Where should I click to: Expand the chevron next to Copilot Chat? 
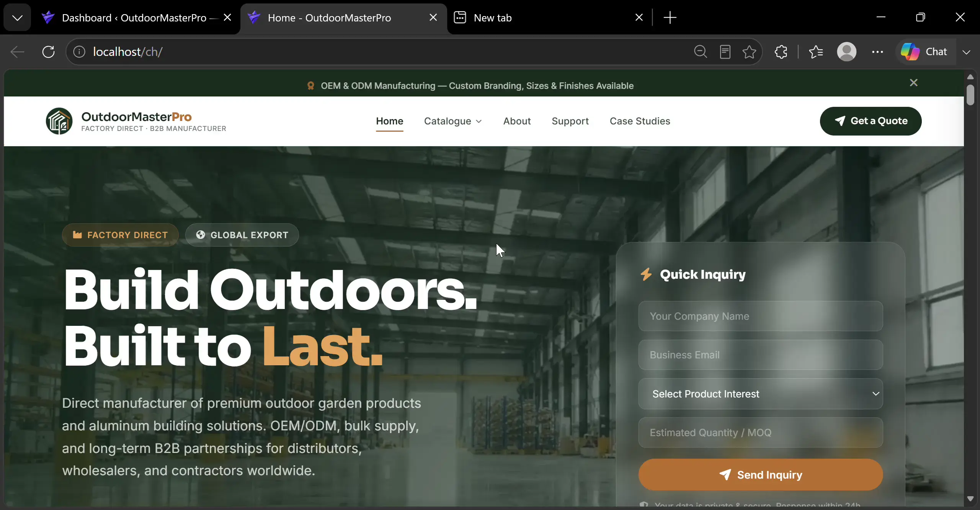(x=966, y=52)
